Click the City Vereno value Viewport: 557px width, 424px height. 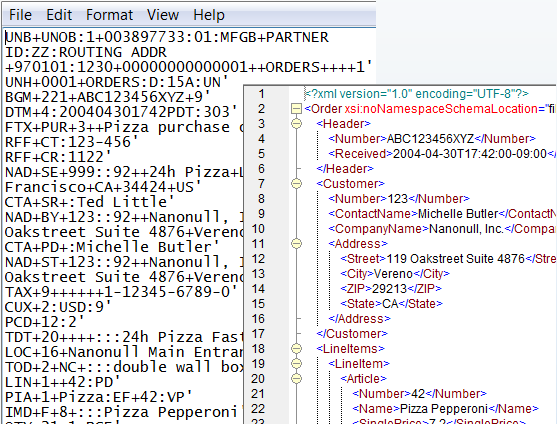click(393, 274)
